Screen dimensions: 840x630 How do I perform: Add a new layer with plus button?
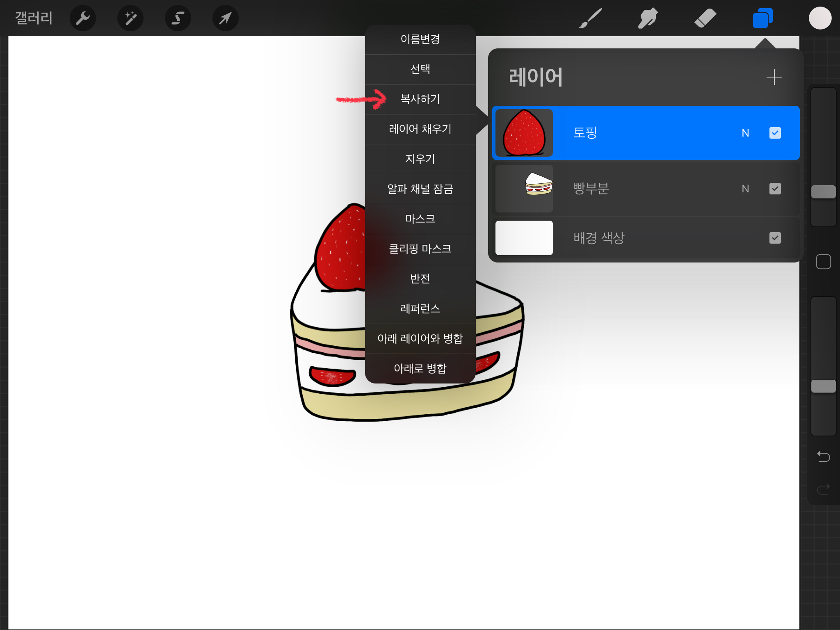pyautogui.click(x=774, y=77)
